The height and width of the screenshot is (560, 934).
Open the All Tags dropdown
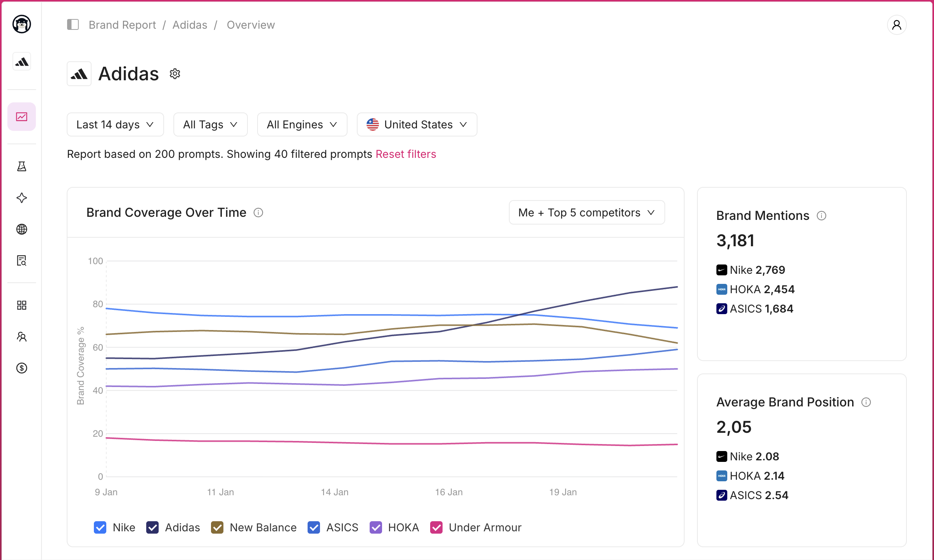coord(211,124)
